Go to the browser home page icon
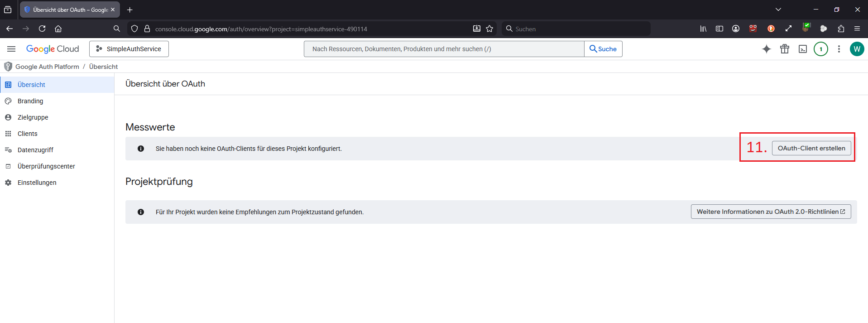 (58, 29)
